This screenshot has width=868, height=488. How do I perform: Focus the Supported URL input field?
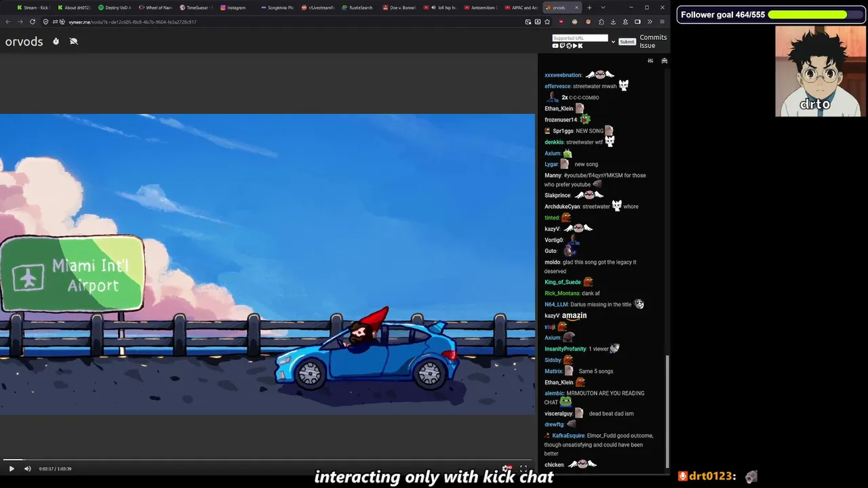(580, 38)
